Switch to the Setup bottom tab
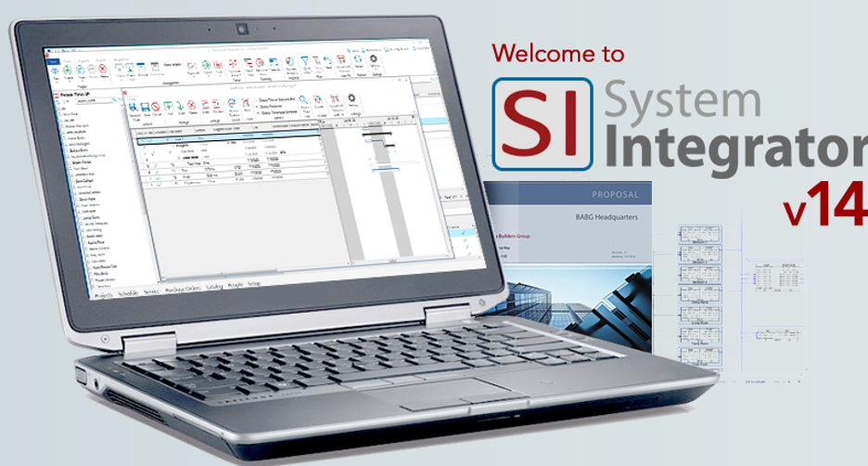868x466 pixels. coord(254,284)
